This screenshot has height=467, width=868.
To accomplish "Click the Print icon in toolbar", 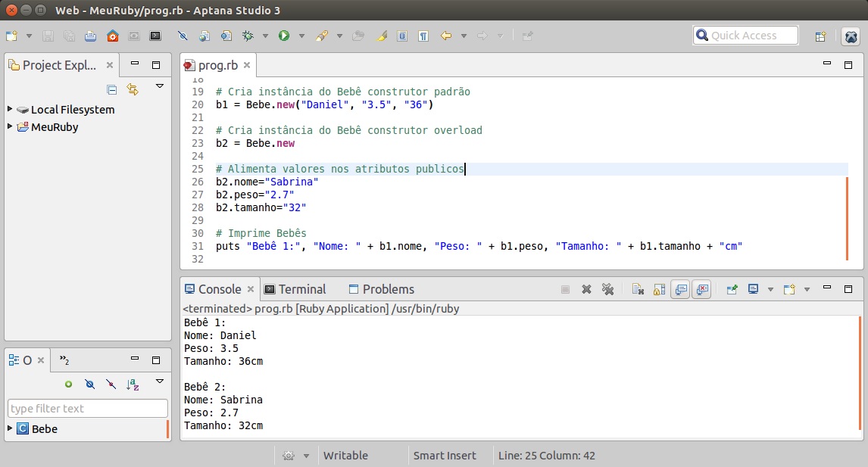I will [x=90, y=36].
